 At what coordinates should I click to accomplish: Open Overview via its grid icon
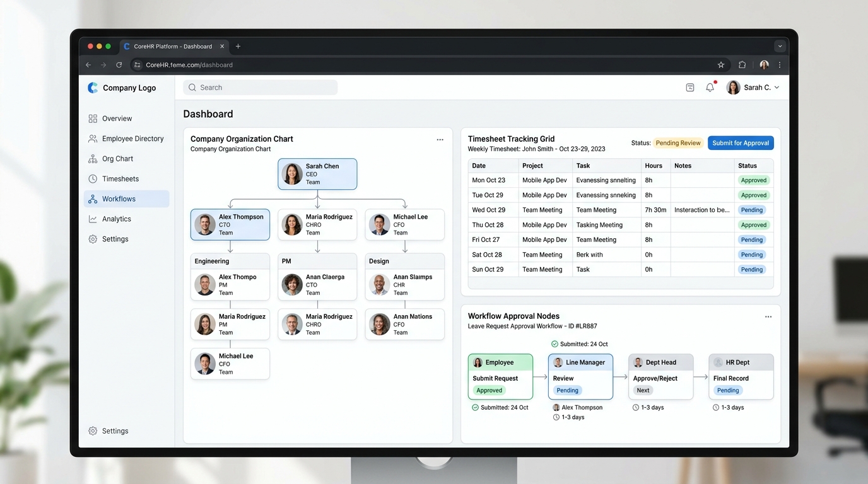[93, 118]
